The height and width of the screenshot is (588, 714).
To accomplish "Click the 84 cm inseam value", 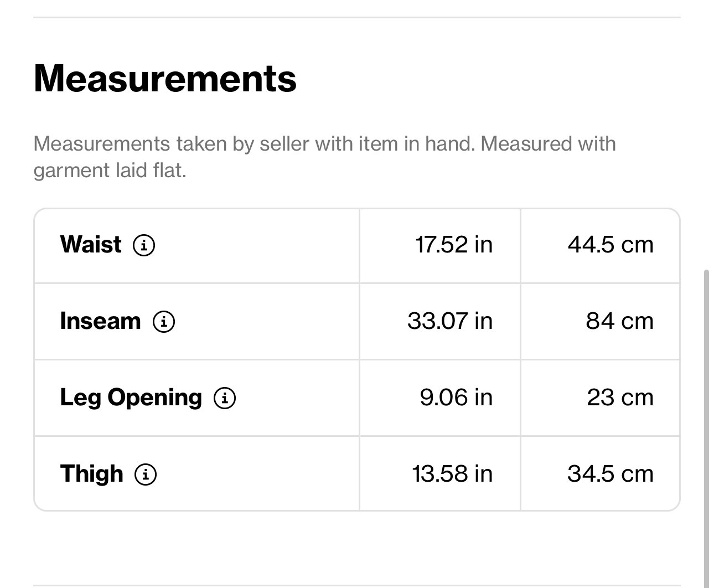I will tap(620, 321).
